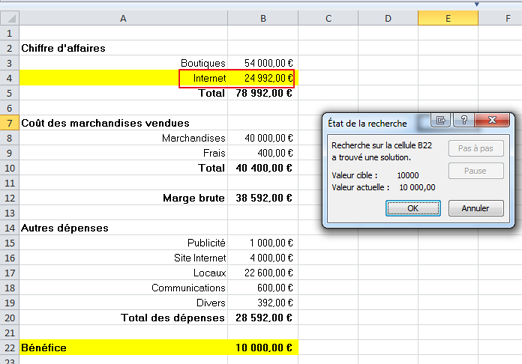The height and width of the screenshot is (364, 522).
Task: Click the help question mark icon in dialog
Action: tap(464, 120)
